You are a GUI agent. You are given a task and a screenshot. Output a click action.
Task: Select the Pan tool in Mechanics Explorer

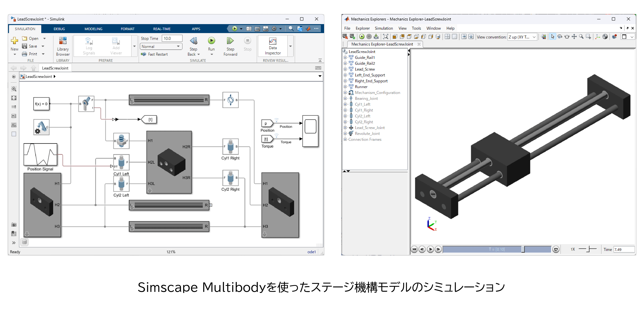tap(574, 37)
